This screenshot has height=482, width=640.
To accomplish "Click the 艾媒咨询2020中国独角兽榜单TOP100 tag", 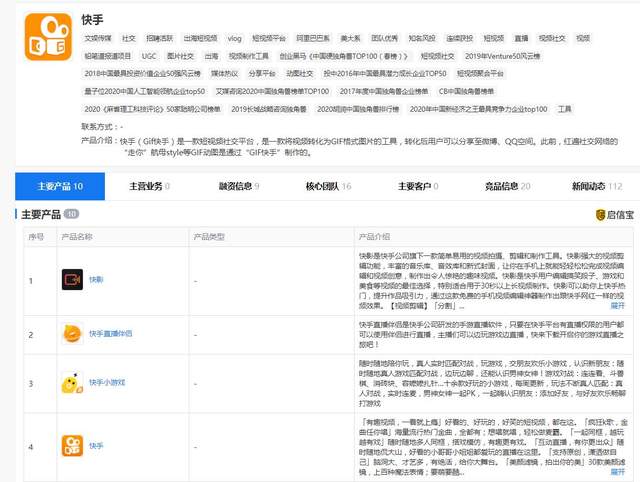I will point(272,91).
